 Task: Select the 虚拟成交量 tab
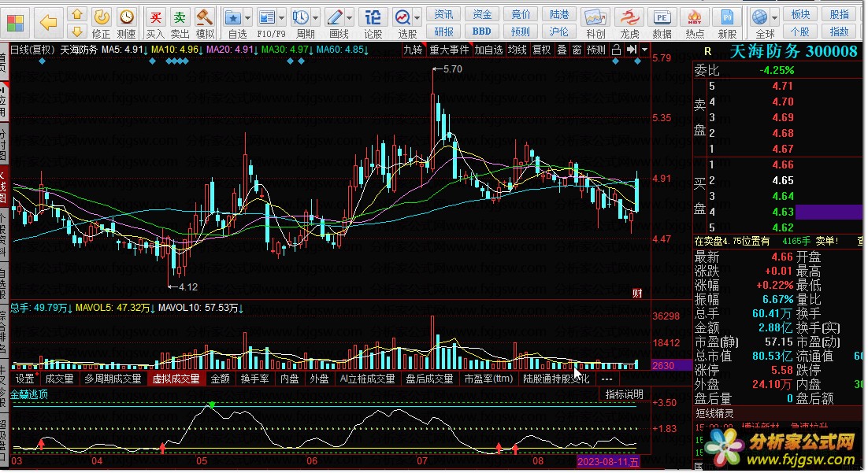click(x=176, y=379)
